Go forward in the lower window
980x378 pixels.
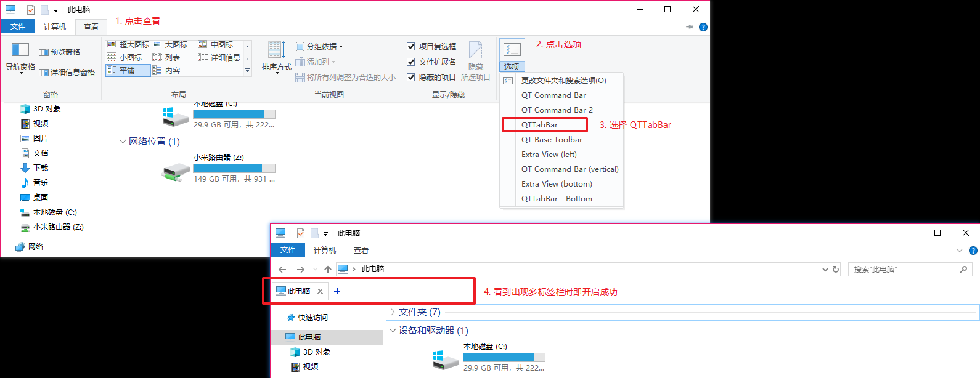[301, 269]
